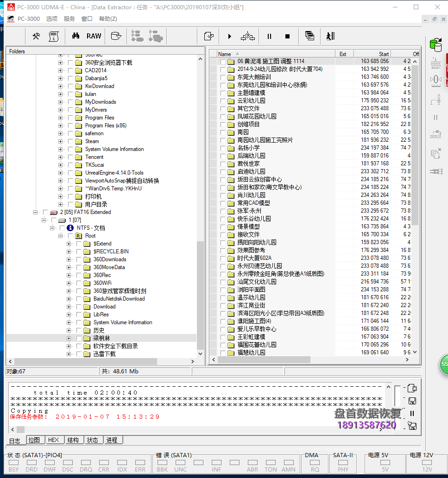Expand the $RECYCLE.BIN folder node
Viewport: 448px width, 478px height.
tap(69, 252)
